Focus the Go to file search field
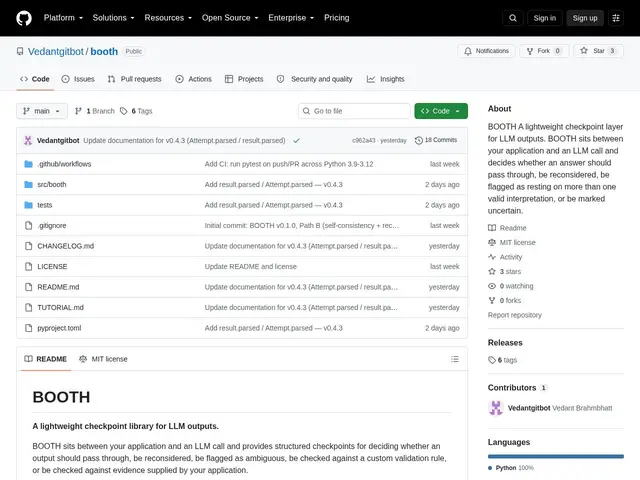This screenshot has width=640, height=480. point(354,111)
